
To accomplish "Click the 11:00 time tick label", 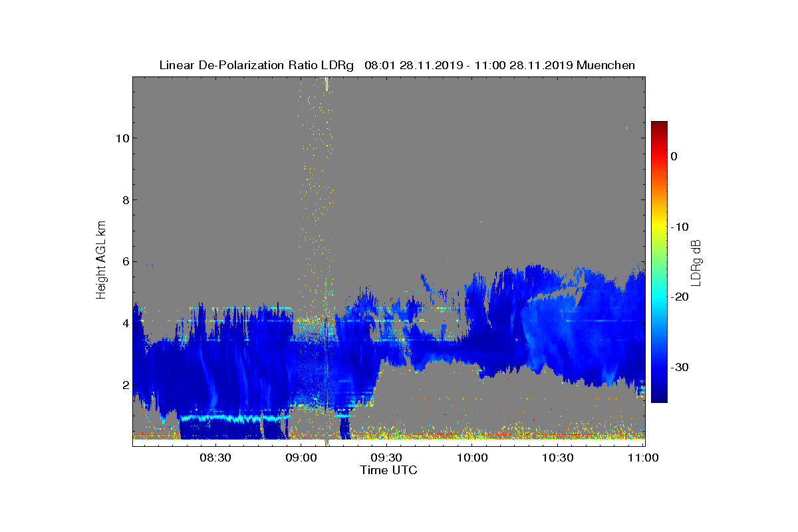I will pos(643,458).
